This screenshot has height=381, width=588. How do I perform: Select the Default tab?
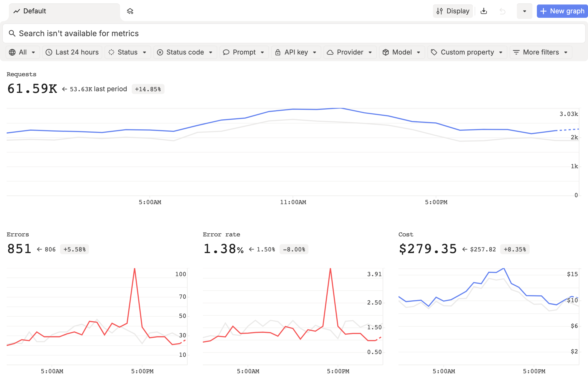(x=64, y=11)
